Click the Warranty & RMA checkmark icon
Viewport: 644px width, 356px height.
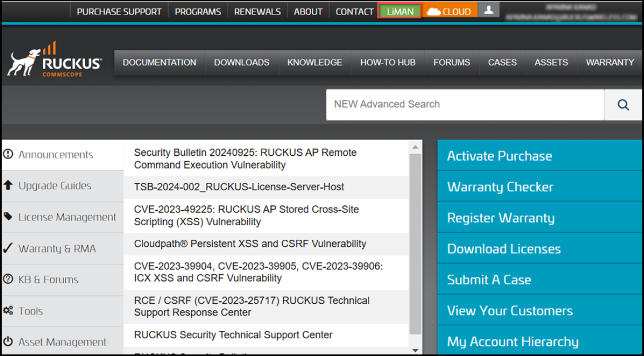(8, 248)
